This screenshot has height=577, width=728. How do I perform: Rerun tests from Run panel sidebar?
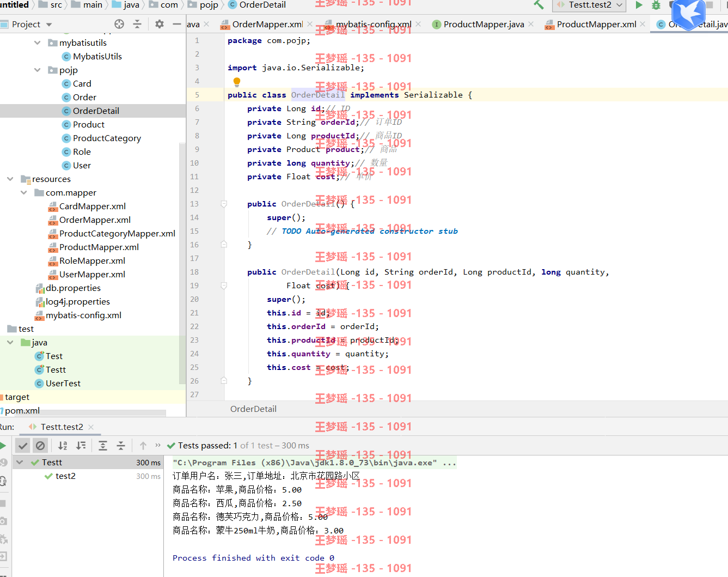coord(3,446)
